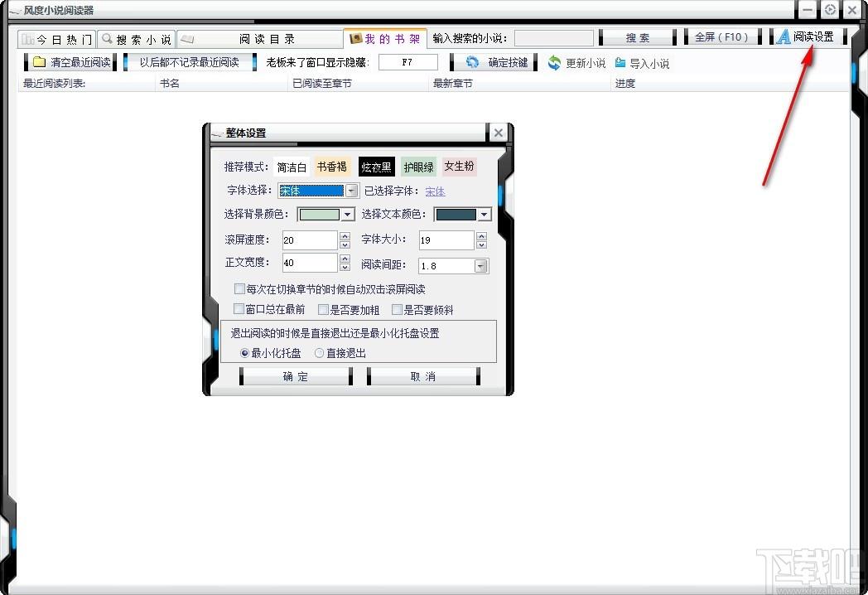
Task: Enable auto scroll on chapter switch checkbox
Action: [x=239, y=288]
